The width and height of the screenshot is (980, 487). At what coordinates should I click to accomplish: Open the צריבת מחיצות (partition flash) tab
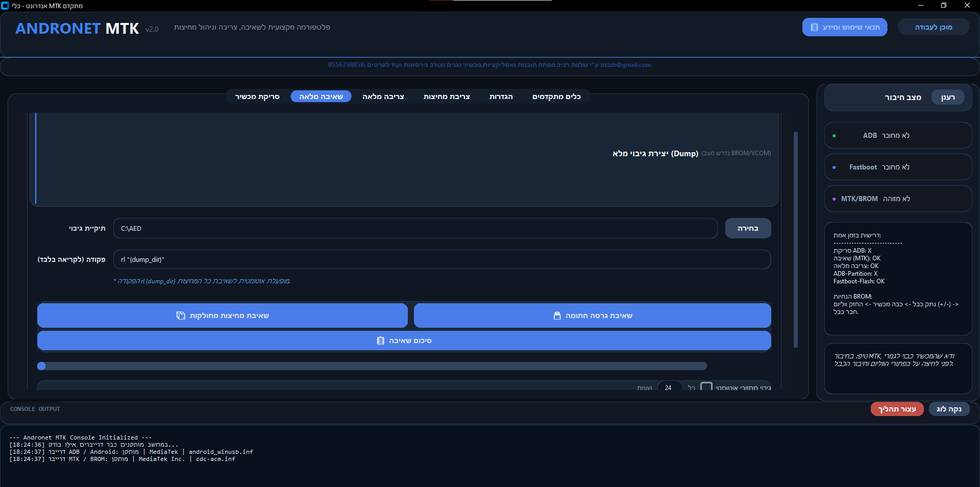[x=447, y=96]
